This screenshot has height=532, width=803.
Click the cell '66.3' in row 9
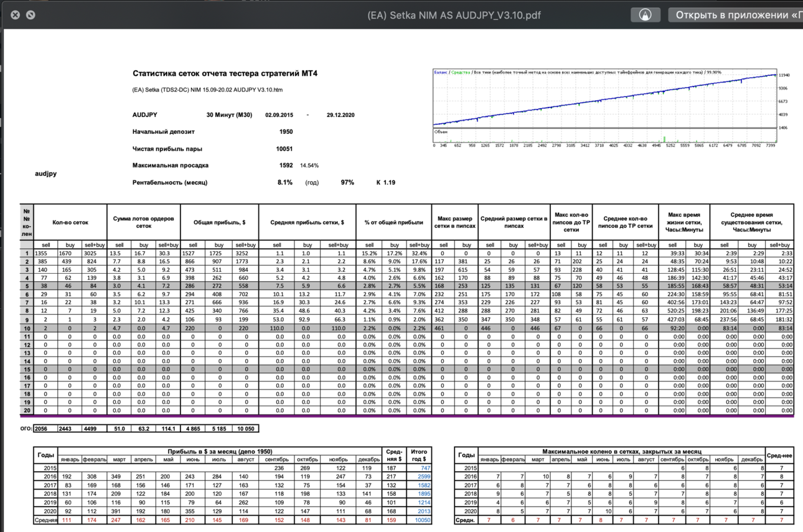tap(339, 320)
